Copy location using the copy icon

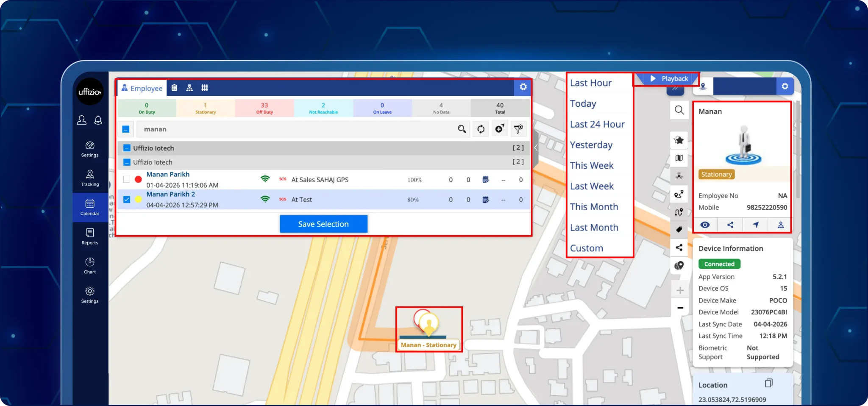(768, 384)
